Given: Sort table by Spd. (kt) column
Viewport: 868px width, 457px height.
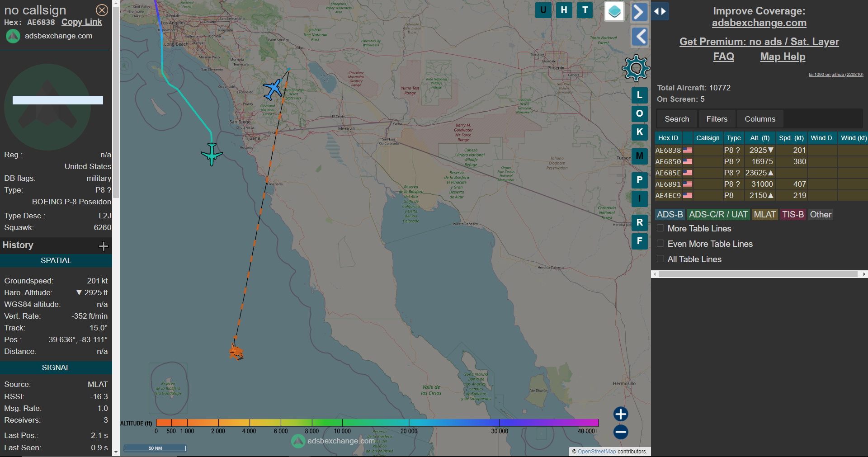Looking at the screenshot, I should pyautogui.click(x=791, y=138).
